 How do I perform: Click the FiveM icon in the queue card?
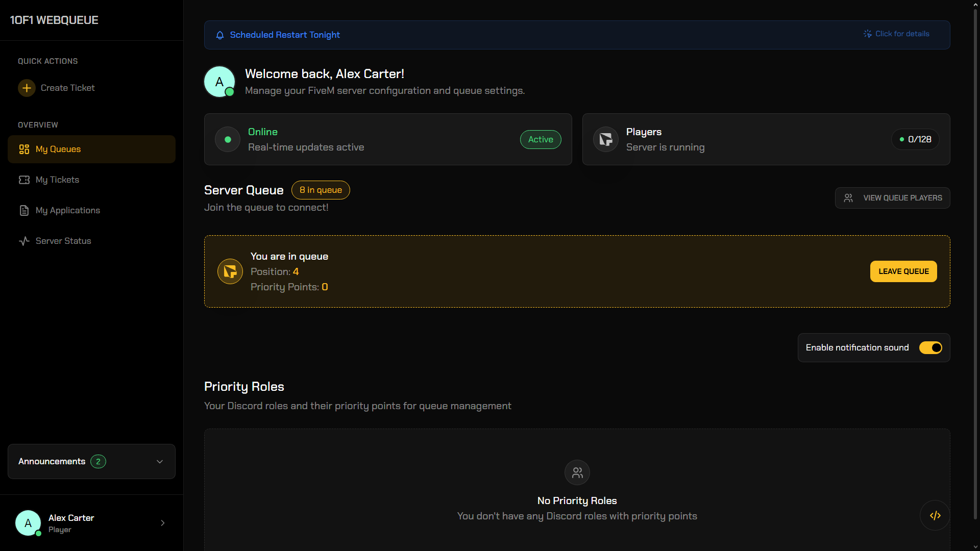point(230,271)
